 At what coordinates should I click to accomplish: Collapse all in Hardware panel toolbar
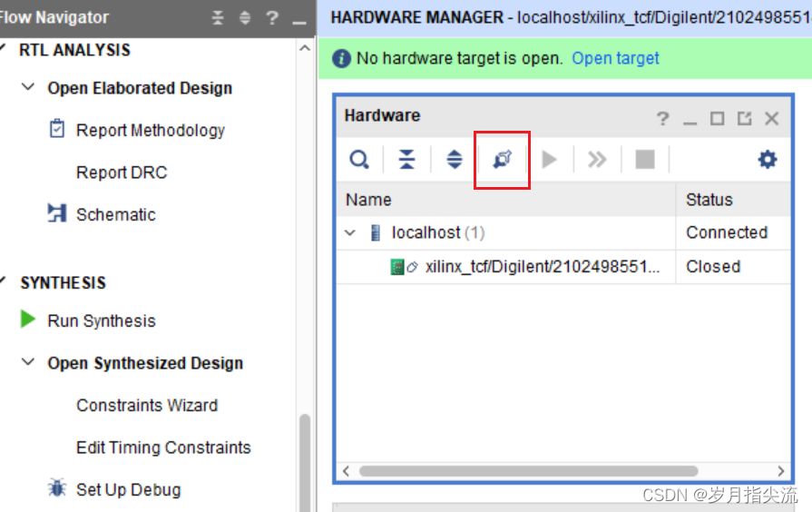[x=407, y=160]
